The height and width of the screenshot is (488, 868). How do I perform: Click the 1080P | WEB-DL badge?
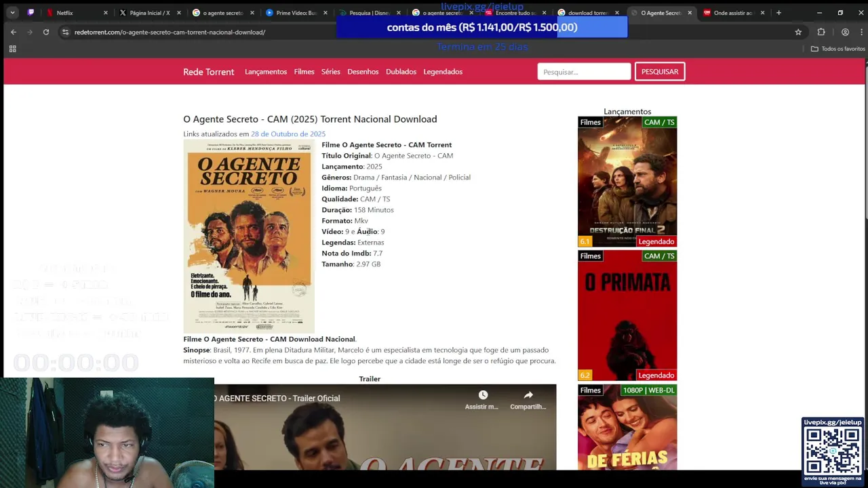(x=649, y=390)
